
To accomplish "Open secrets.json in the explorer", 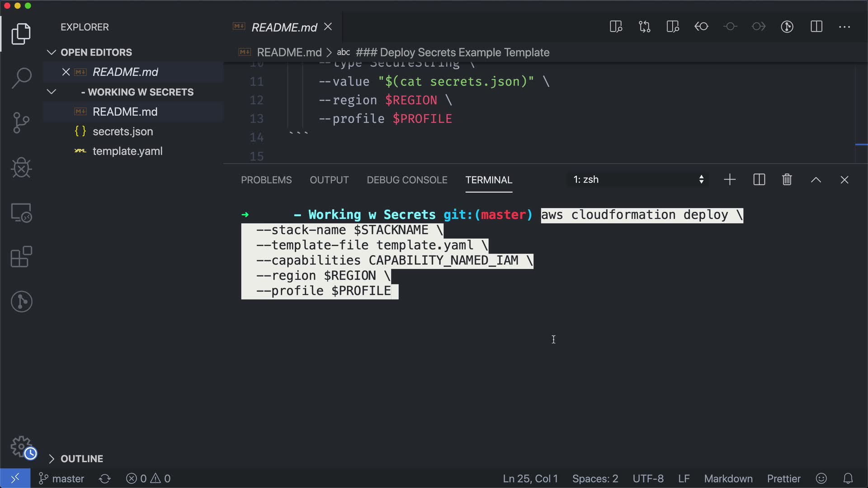I will [x=123, y=131].
